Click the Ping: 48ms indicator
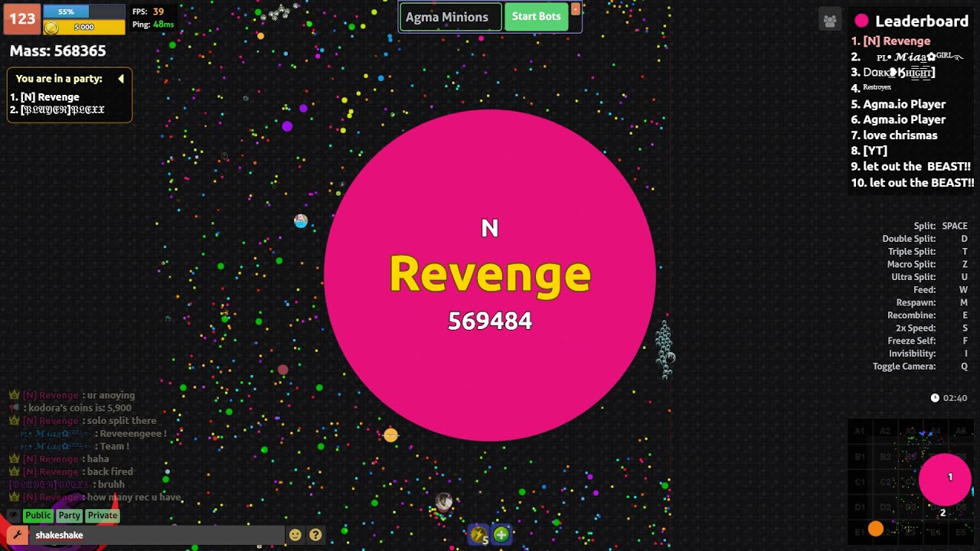Image resolution: width=980 pixels, height=551 pixels. (153, 24)
